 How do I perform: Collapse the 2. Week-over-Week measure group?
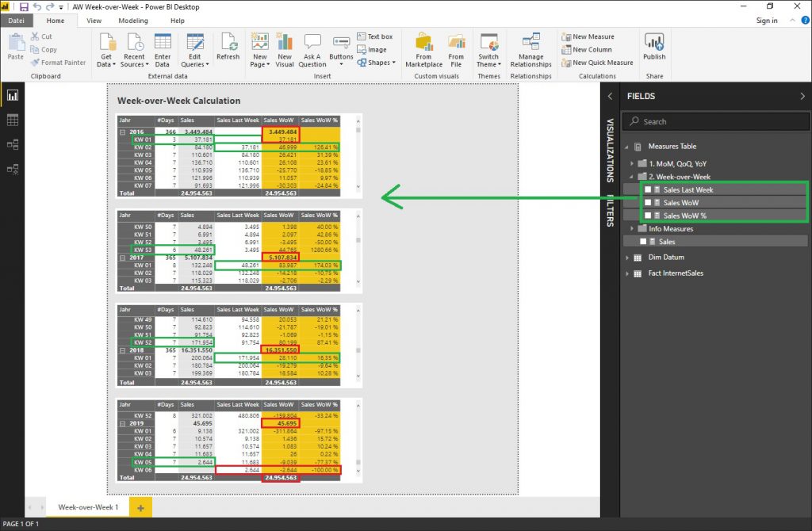[631, 176]
